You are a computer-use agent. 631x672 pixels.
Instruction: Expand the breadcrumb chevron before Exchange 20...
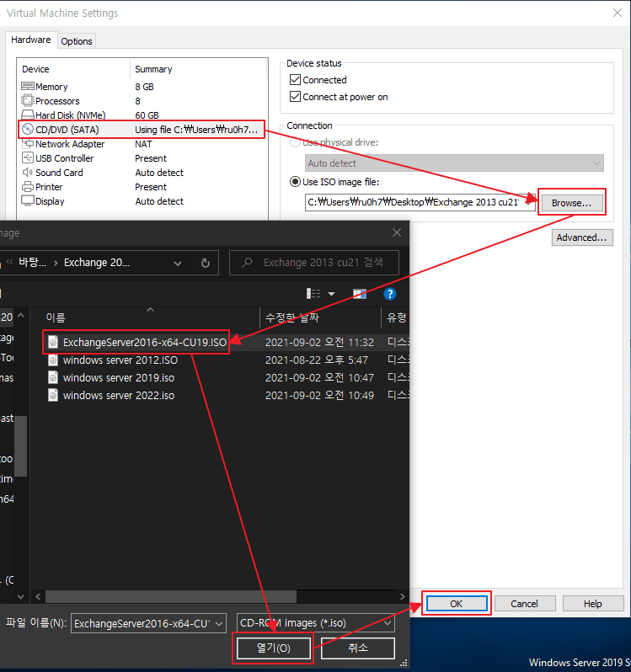tap(56, 263)
